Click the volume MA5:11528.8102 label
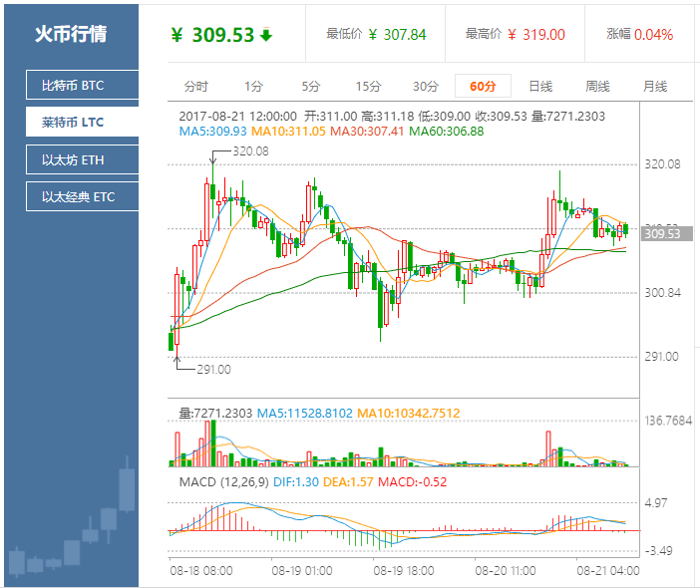The image size is (700, 588). pyautogui.click(x=305, y=414)
